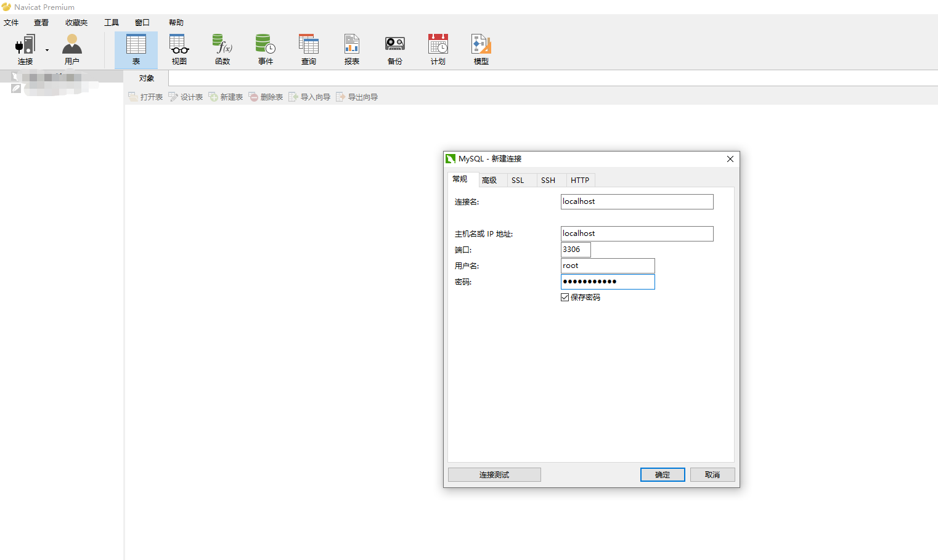Image resolution: width=938 pixels, height=560 pixels.
Task: Open the 用户 (User) toolbar icon
Action: click(72, 49)
